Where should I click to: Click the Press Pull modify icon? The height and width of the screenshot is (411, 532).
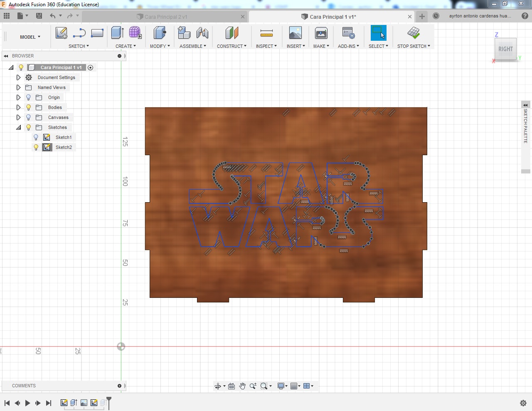(160, 33)
